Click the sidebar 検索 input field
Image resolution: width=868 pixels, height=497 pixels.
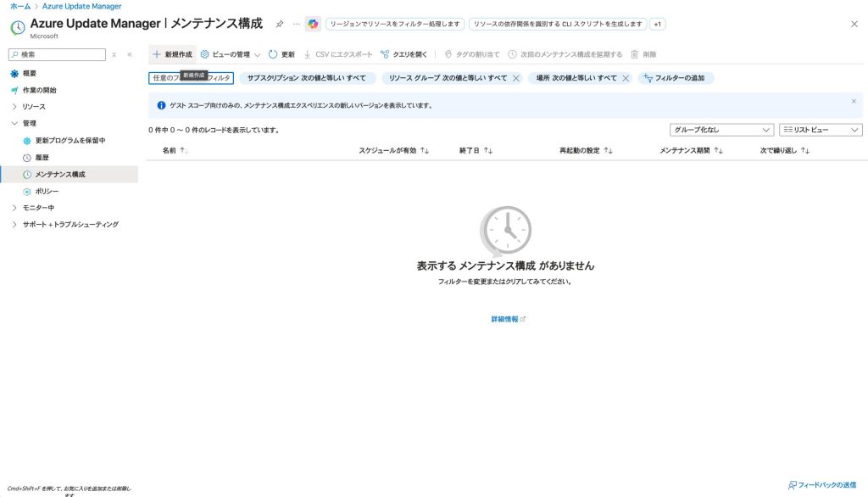[x=61, y=54]
